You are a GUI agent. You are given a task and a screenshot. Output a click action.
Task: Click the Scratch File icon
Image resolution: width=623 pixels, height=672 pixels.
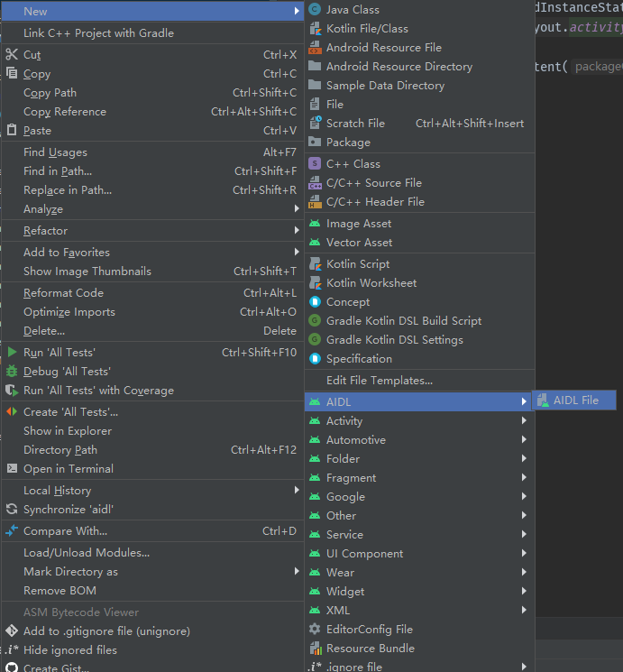tap(315, 123)
